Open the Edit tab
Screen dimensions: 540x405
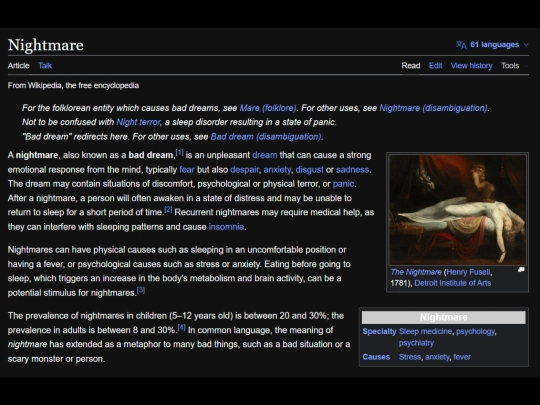435,66
